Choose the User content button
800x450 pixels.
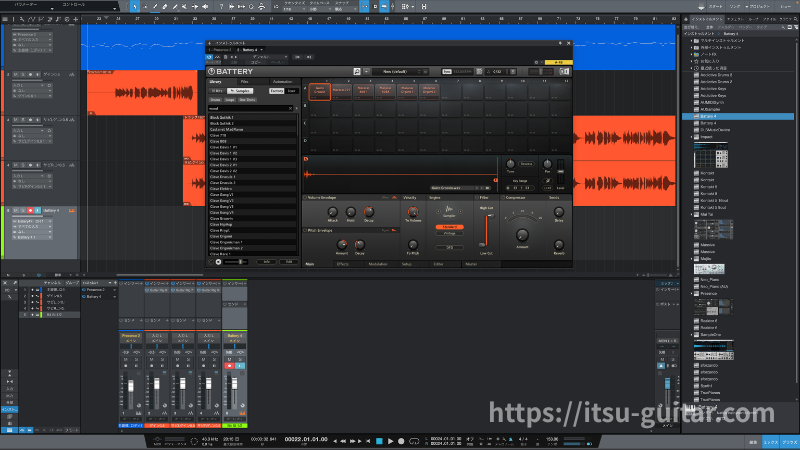pyautogui.click(x=291, y=91)
